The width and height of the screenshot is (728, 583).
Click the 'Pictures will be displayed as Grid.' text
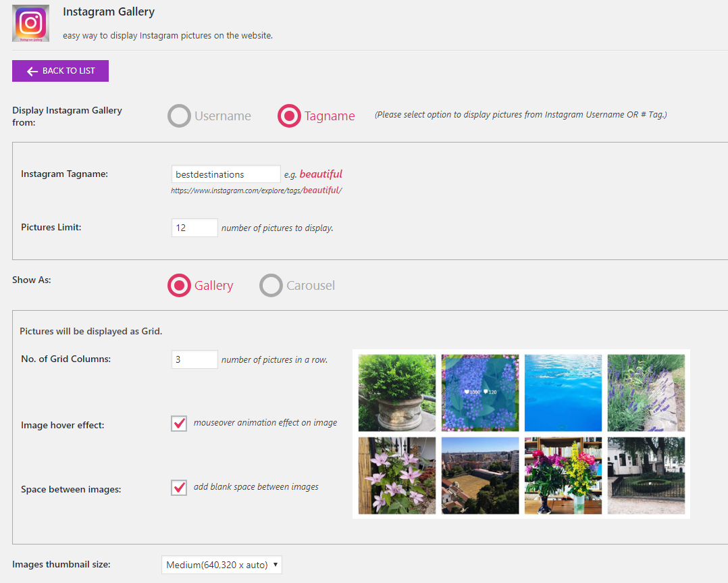(x=91, y=331)
